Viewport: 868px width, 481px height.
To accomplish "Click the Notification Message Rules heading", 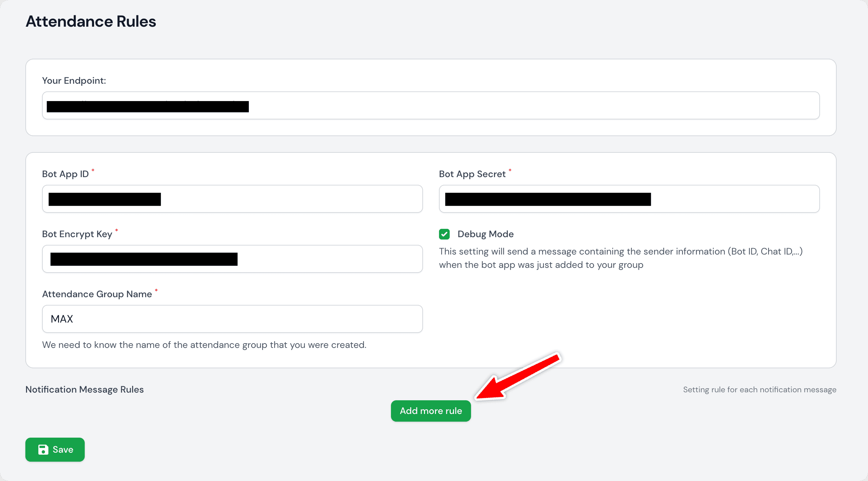I will (x=85, y=389).
